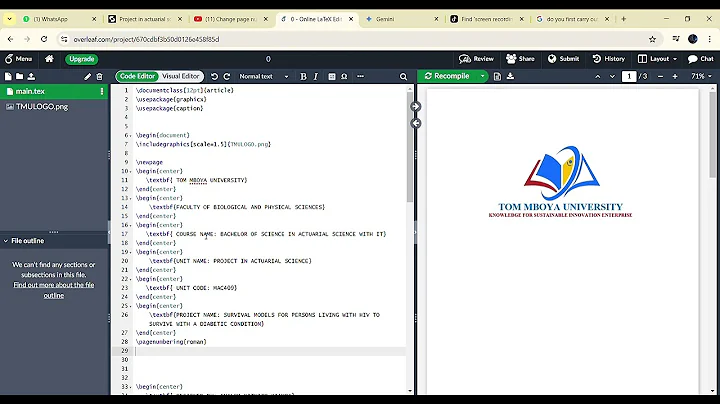Open the 71% zoom level dropdown
Image resolution: width=720 pixels, height=404 pixels.
pyautogui.click(x=701, y=76)
